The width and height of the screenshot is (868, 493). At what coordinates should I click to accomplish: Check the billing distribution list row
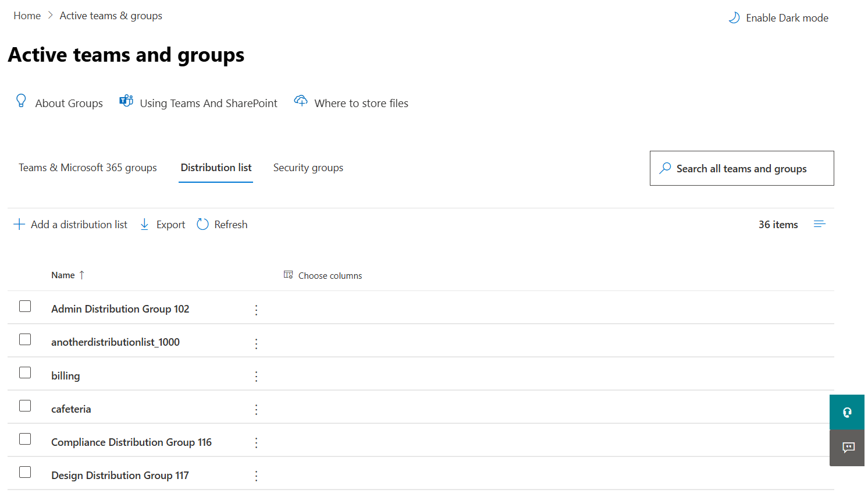click(x=25, y=373)
